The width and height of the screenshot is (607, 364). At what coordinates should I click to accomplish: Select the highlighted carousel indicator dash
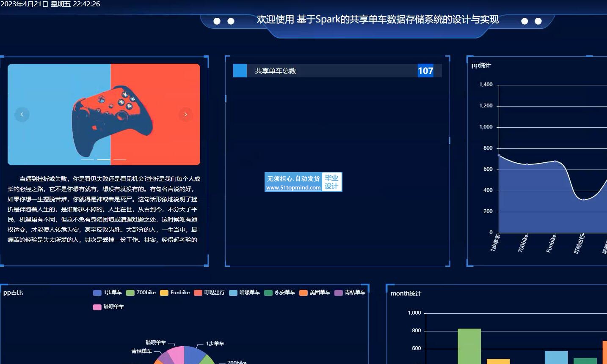click(104, 160)
